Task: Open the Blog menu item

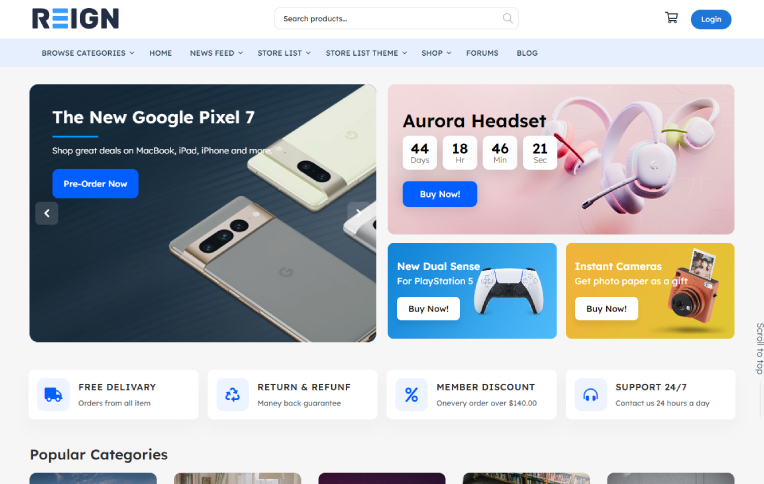Action: (527, 53)
